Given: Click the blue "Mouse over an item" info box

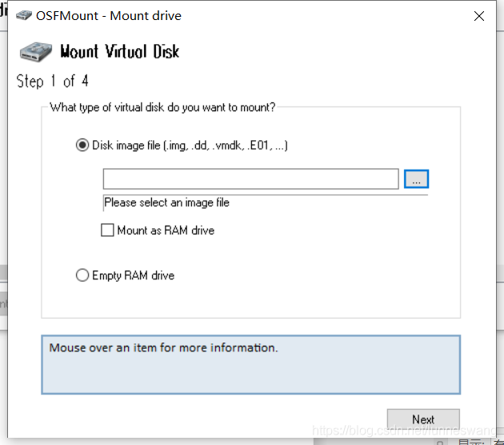Looking at the screenshot, I should (250, 365).
